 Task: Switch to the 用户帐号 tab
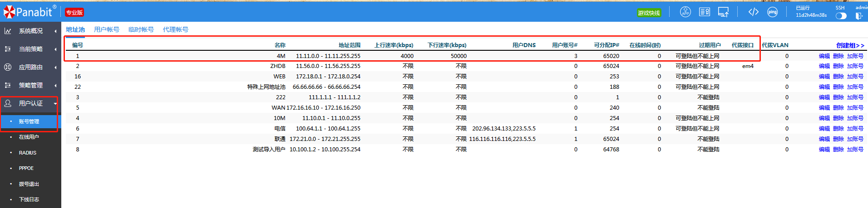pos(107,29)
